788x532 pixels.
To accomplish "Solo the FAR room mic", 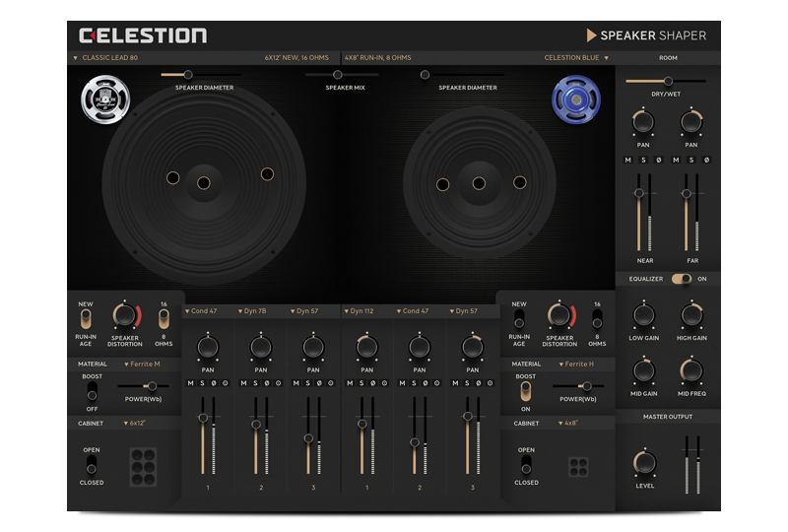I will tap(691, 160).
